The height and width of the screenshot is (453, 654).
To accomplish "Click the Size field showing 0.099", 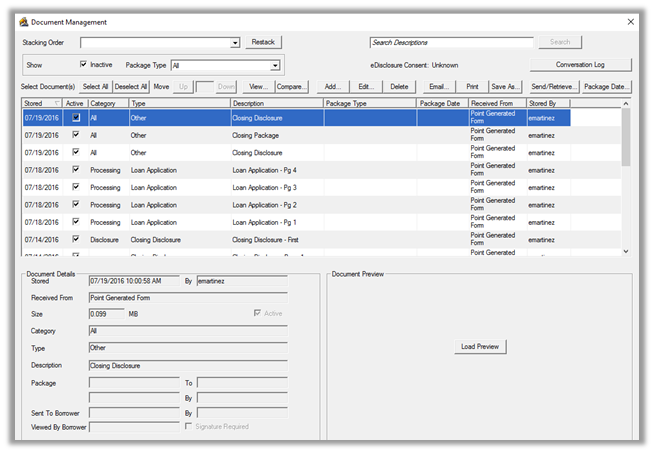I will pos(106,314).
